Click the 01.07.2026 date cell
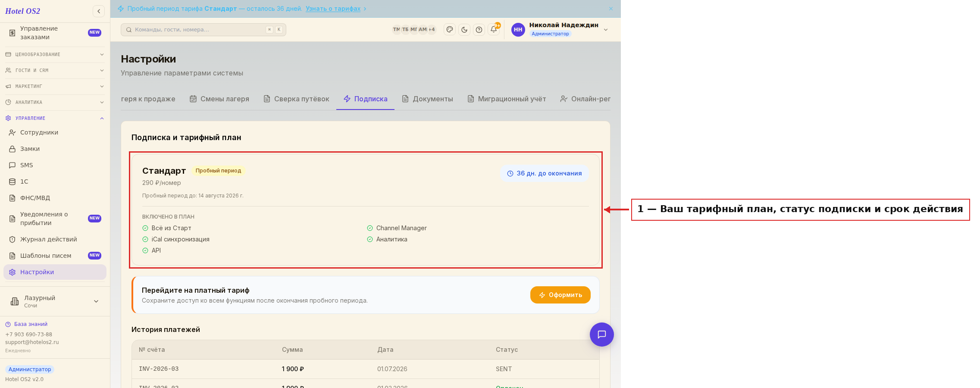The height and width of the screenshot is (388, 980). pyautogui.click(x=392, y=369)
